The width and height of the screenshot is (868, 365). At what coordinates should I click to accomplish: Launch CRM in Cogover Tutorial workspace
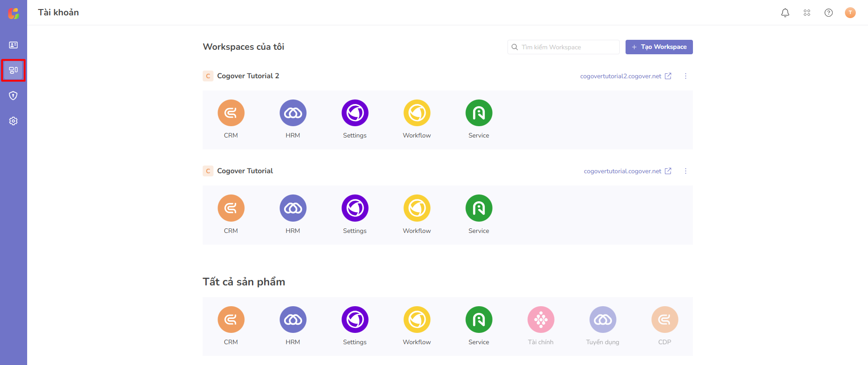231,208
